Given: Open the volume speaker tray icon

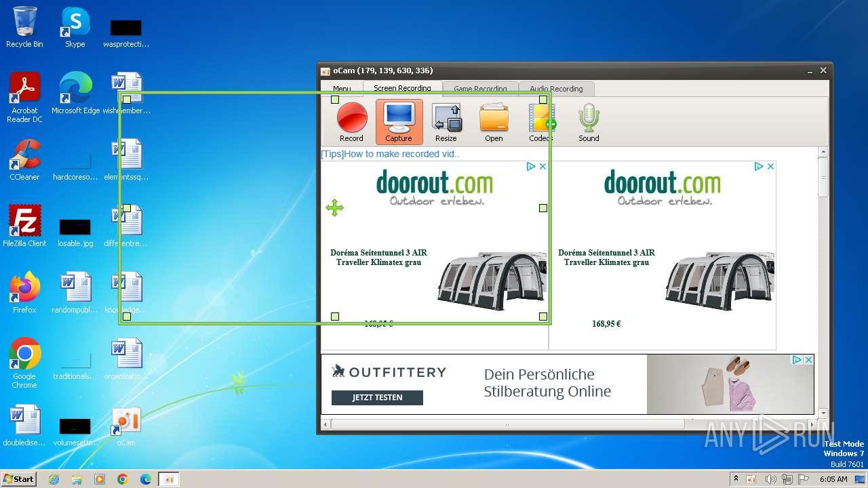Looking at the screenshot, I should [x=770, y=479].
